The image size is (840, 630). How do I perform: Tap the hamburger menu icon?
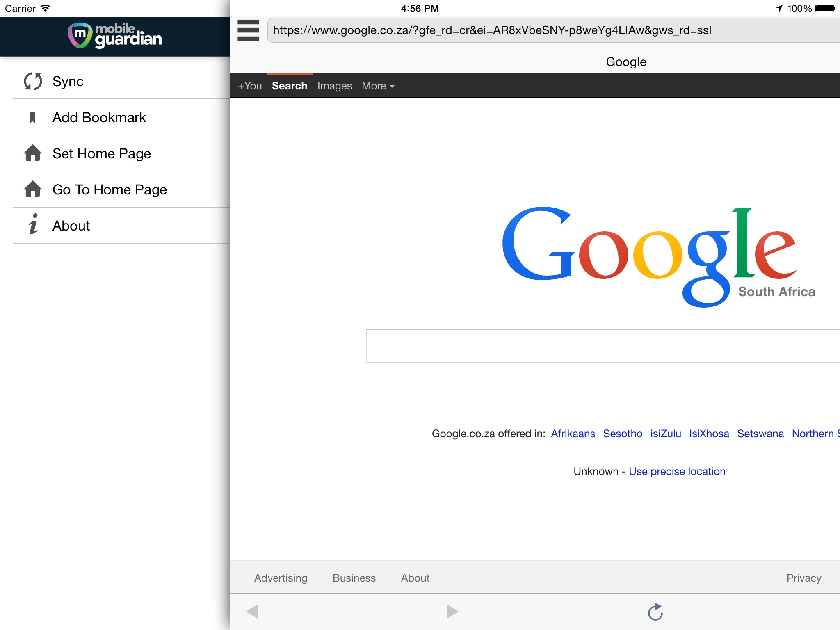(x=248, y=30)
